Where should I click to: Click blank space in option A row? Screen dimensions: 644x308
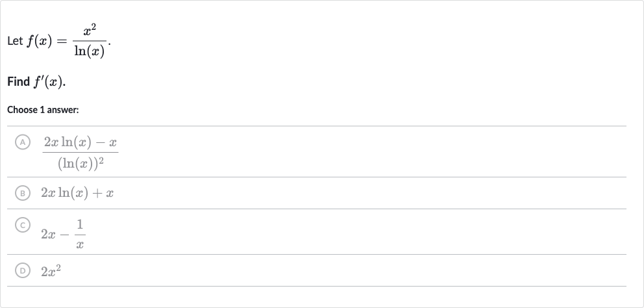pyautogui.click(x=369, y=152)
